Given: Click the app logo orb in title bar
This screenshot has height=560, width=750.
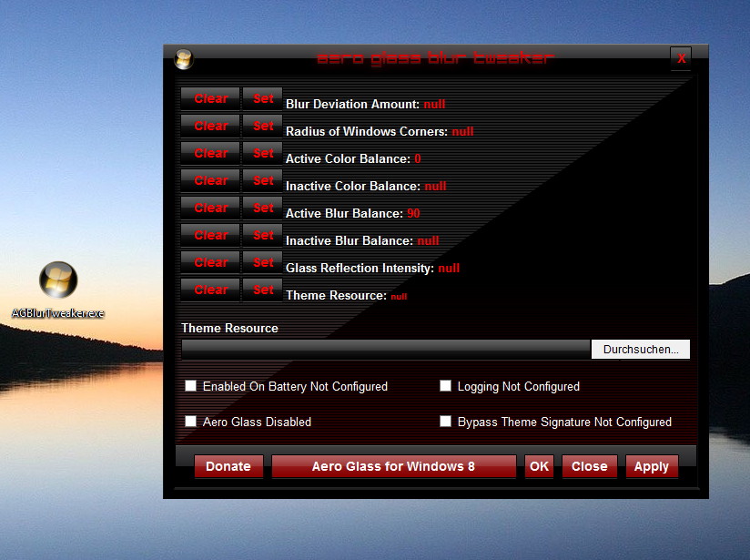Looking at the screenshot, I should (184, 59).
